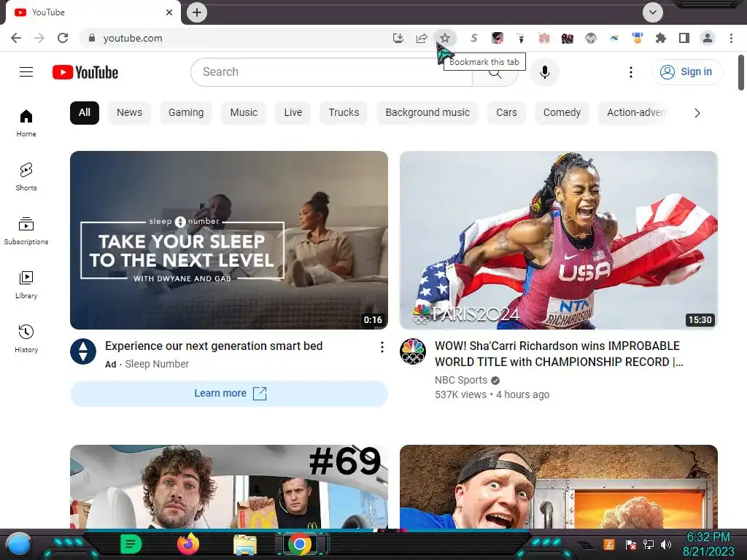Open the Chrome profile avatar
747x560 pixels.
click(707, 38)
